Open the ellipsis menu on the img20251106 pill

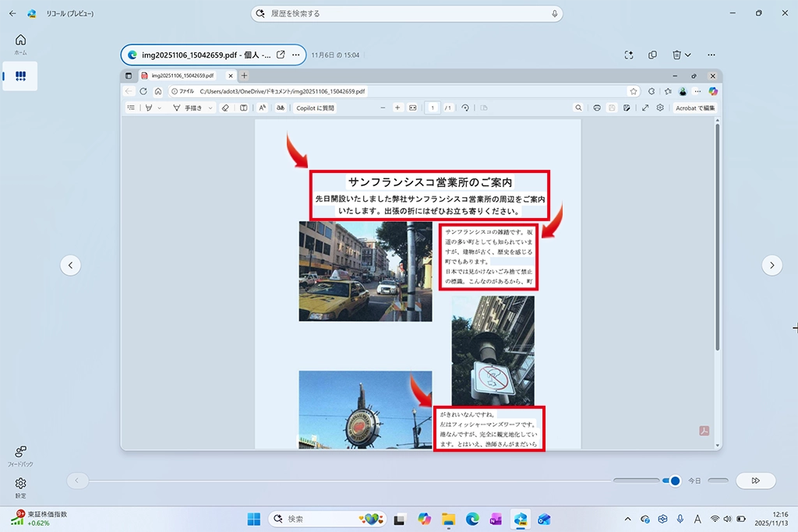tap(296, 55)
